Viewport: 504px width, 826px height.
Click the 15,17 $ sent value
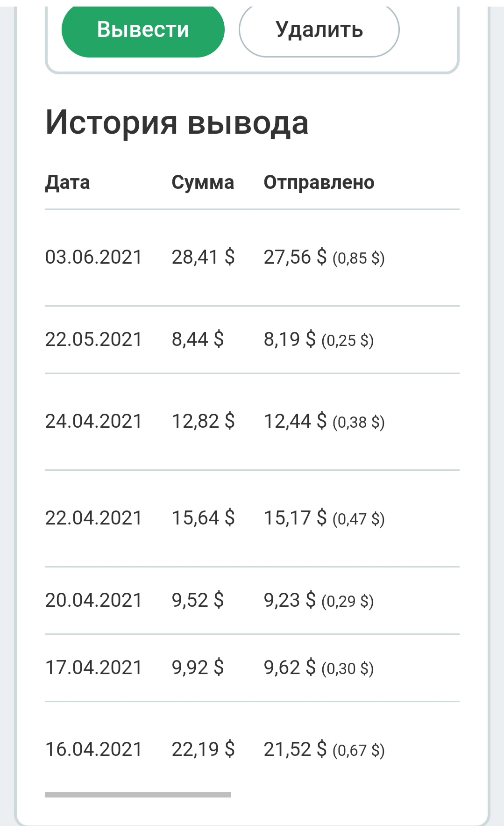click(295, 518)
